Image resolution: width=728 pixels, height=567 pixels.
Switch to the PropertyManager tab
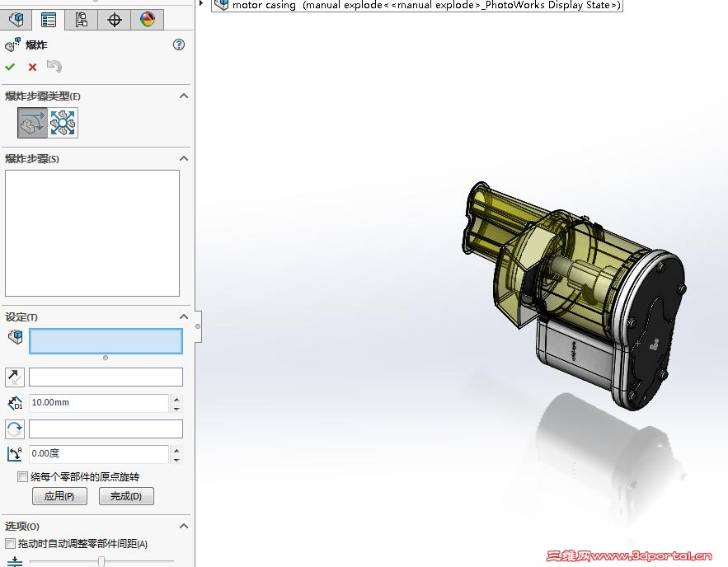tap(49, 20)
